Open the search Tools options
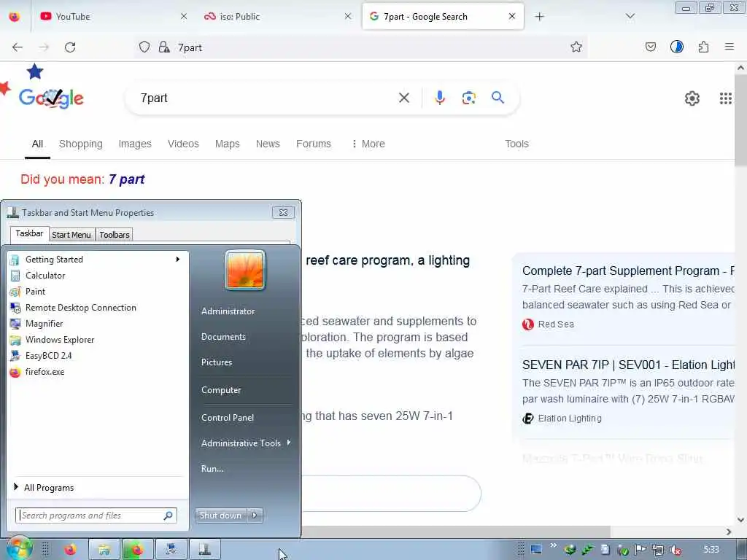The width and height of the screenshot is (747, 560). coord(516,144)
